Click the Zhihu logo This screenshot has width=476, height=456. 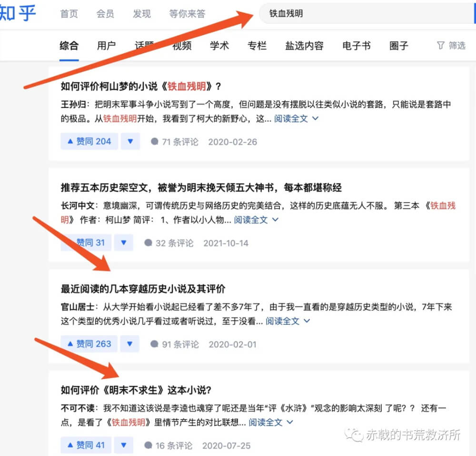tap(18, 14)
